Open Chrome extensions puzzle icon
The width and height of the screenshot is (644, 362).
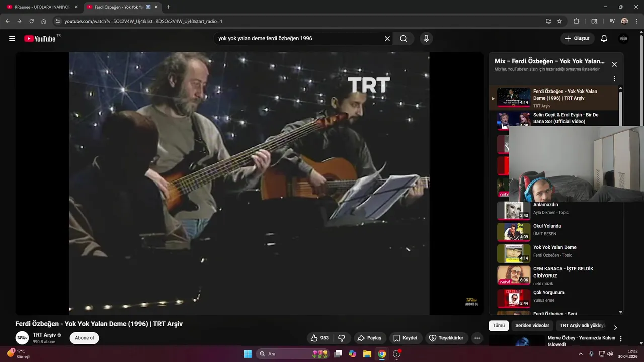pyautogui.click(x=577, y=21)
